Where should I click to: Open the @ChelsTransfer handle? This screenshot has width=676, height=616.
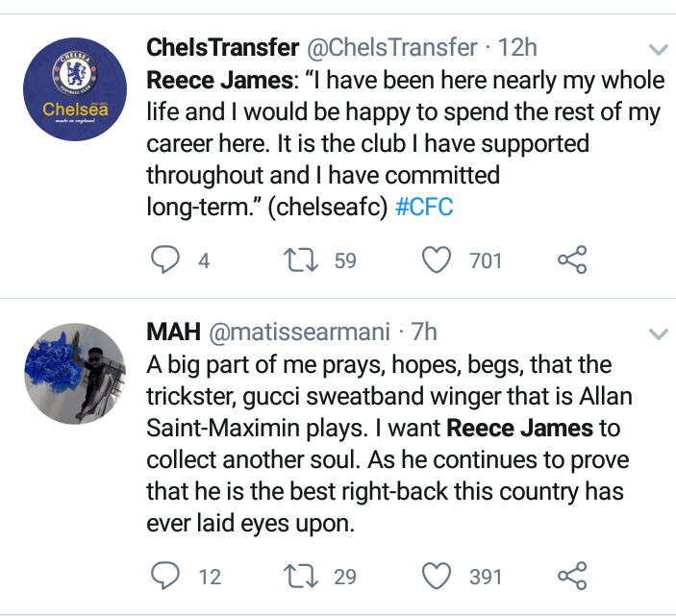[391, 47]
